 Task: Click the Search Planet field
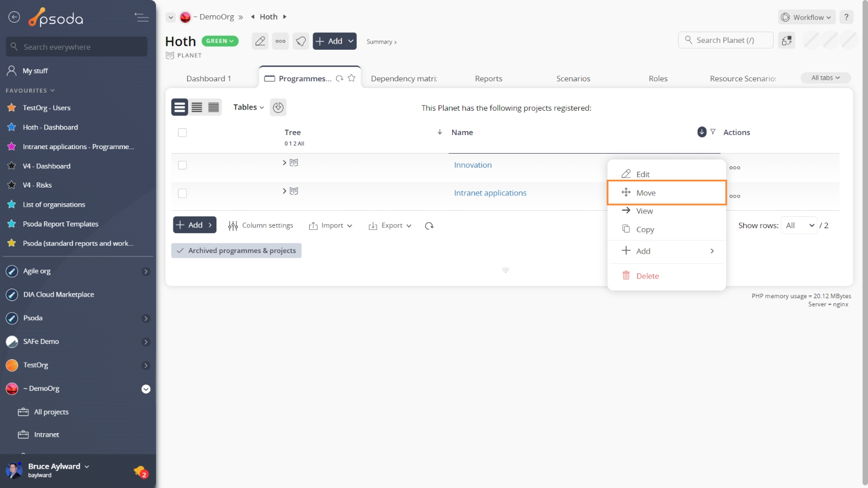726,40
